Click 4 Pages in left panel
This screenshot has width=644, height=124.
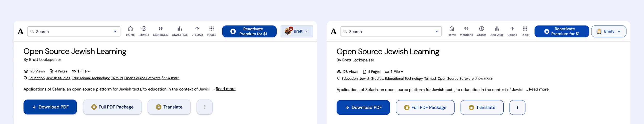(x=58, y=71)
